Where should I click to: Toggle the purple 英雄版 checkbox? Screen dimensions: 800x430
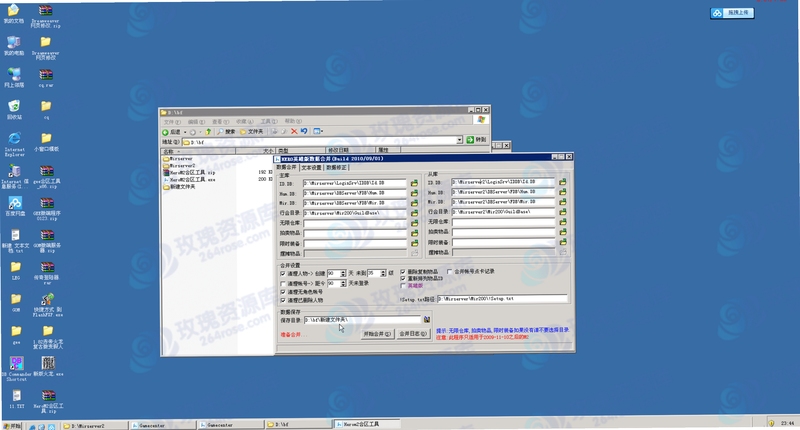pos(403,286)
